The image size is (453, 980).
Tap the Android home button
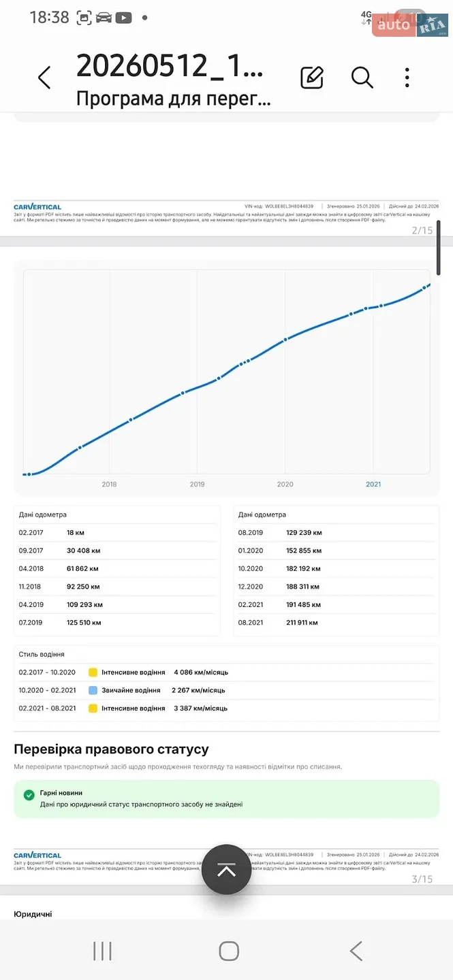click(x=229, y=951)
